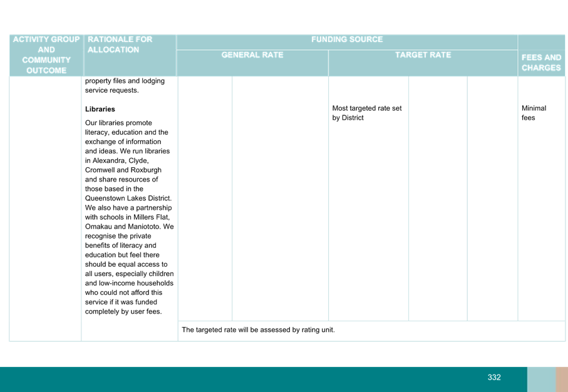
Task: Click the dark teal footer bar
Action: 250,379
